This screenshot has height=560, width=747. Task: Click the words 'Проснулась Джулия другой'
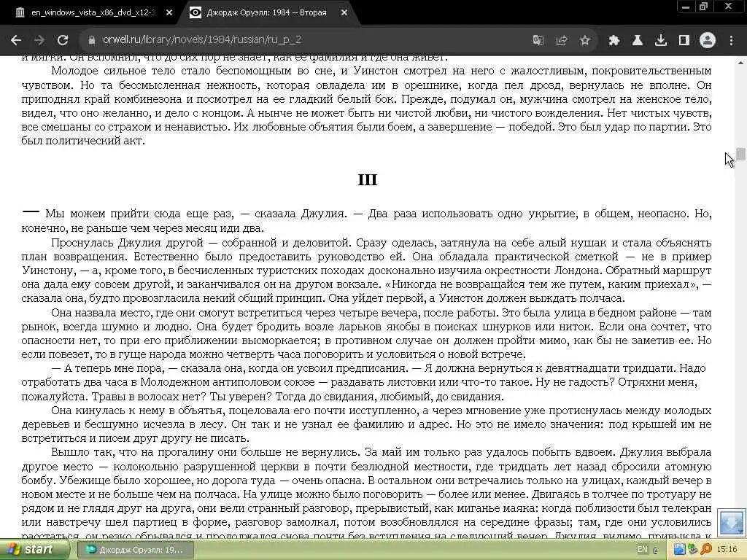(127, 242)
